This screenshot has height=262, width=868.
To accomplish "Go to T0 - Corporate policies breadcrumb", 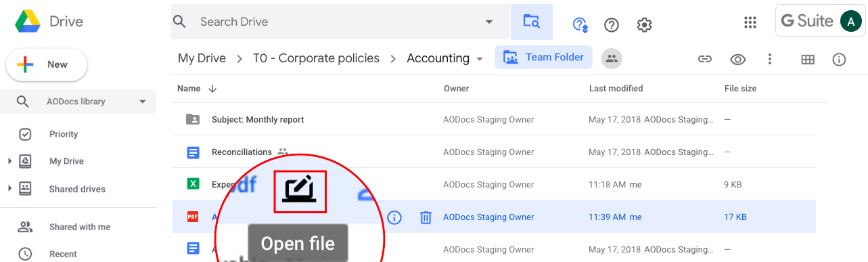I will (316, 58).
